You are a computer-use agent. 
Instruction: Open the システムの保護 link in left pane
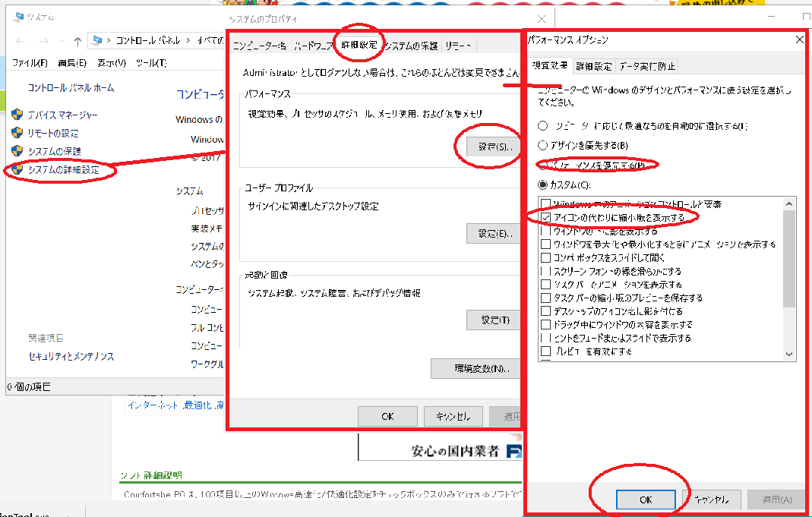pyautogui.click(x=55, y=152)
